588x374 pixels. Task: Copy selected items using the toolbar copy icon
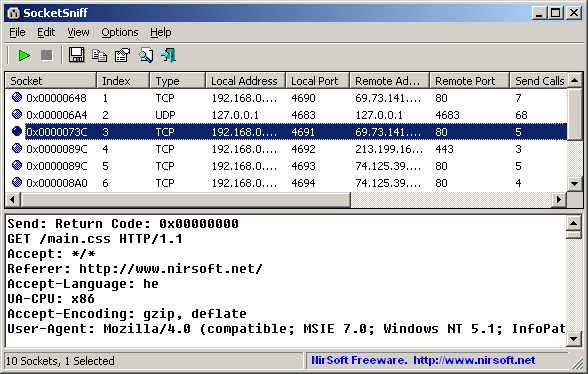99,56
